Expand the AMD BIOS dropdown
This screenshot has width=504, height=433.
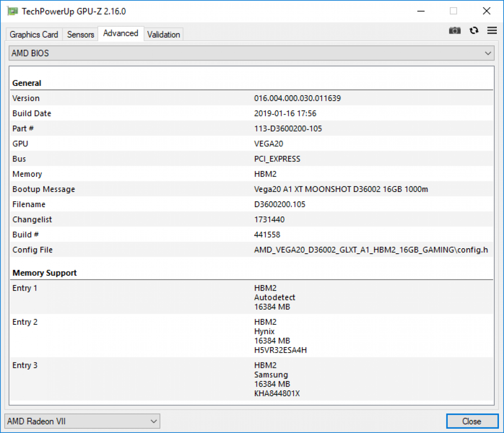(251, 53)
